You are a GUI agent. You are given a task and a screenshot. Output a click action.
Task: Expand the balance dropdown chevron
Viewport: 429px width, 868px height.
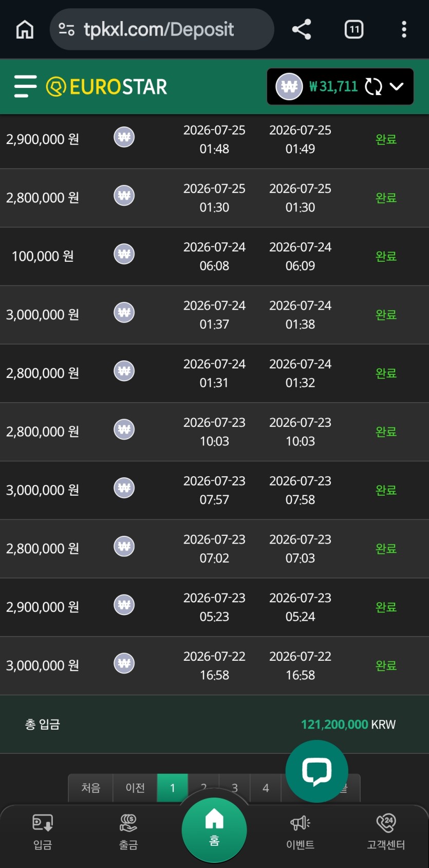click(x=397, y=86)
